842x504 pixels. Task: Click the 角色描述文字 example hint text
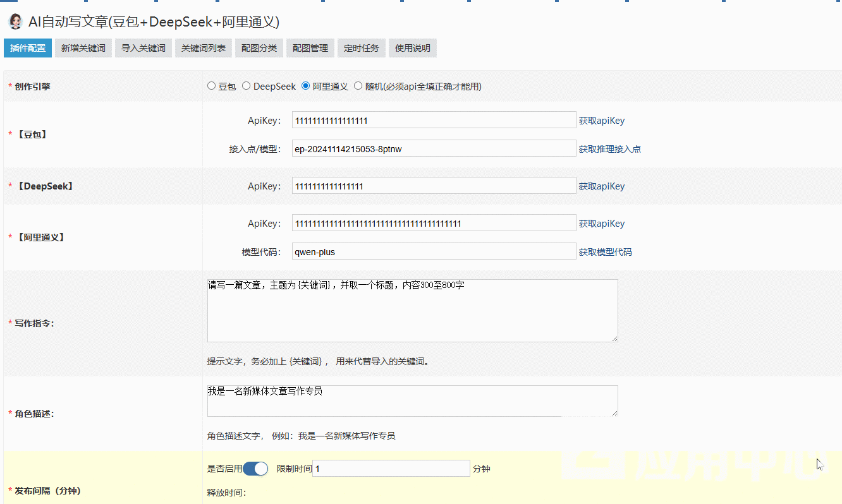pyautogui.click(x=302, y=436)
